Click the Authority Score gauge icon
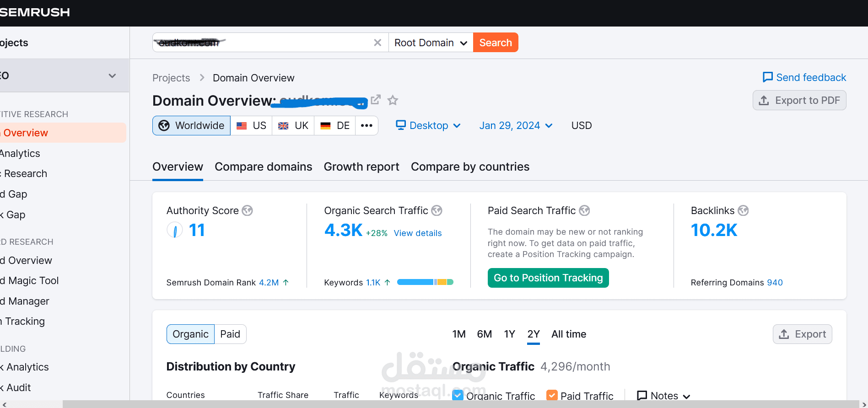 175,230
